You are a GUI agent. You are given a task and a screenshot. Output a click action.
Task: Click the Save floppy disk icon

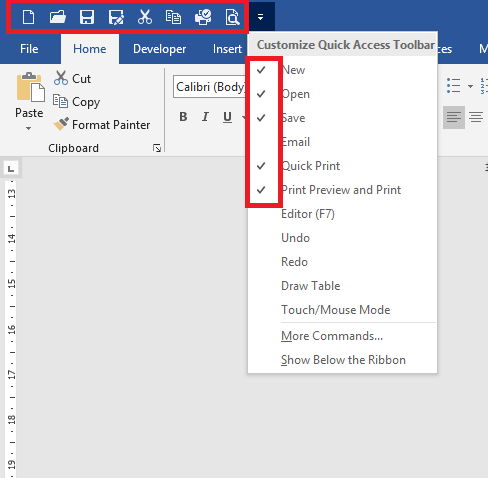coord(87,17)
